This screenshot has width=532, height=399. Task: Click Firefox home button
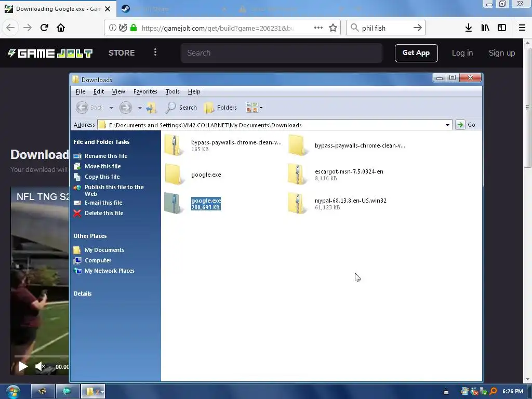(61, 28)
